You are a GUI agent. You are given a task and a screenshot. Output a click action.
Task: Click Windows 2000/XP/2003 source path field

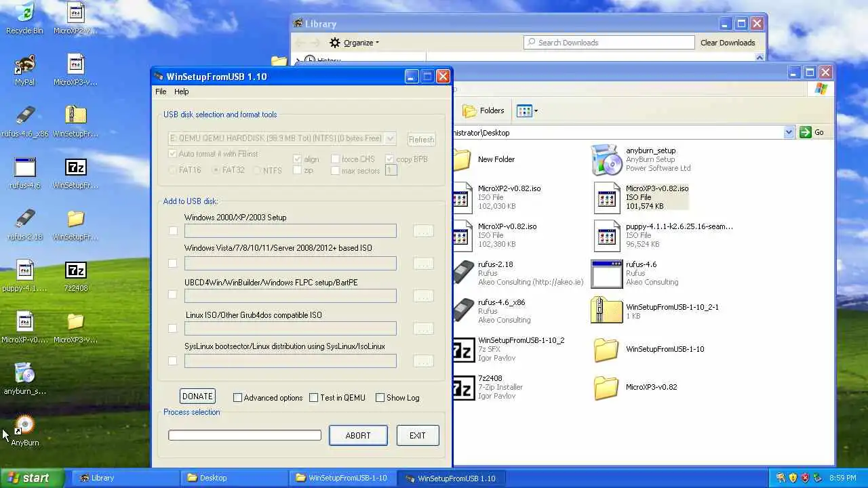(290, 231)
